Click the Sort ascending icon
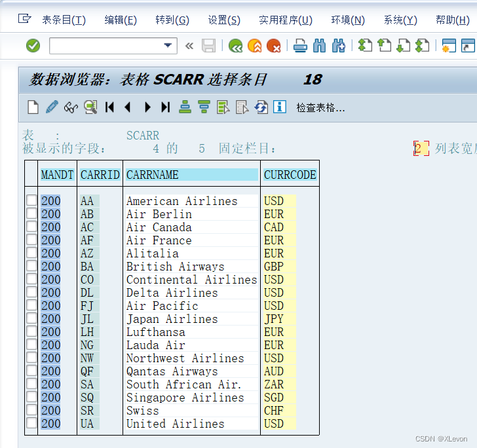 185,107
